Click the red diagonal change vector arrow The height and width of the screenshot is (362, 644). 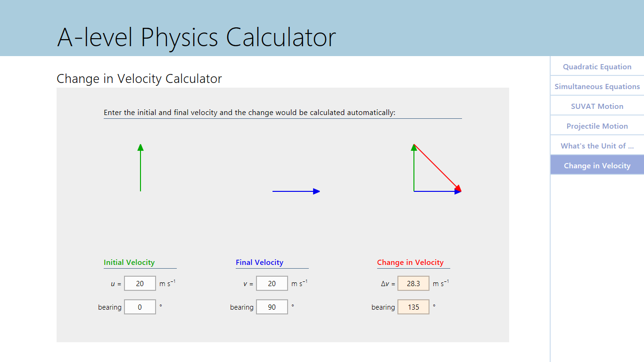coord(438,168)
